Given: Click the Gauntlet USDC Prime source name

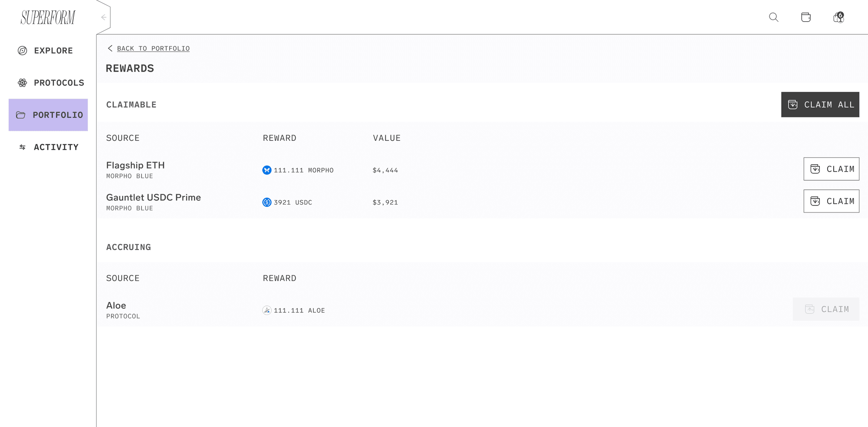Looking at the screenshot, I should (x=154, y=197).
